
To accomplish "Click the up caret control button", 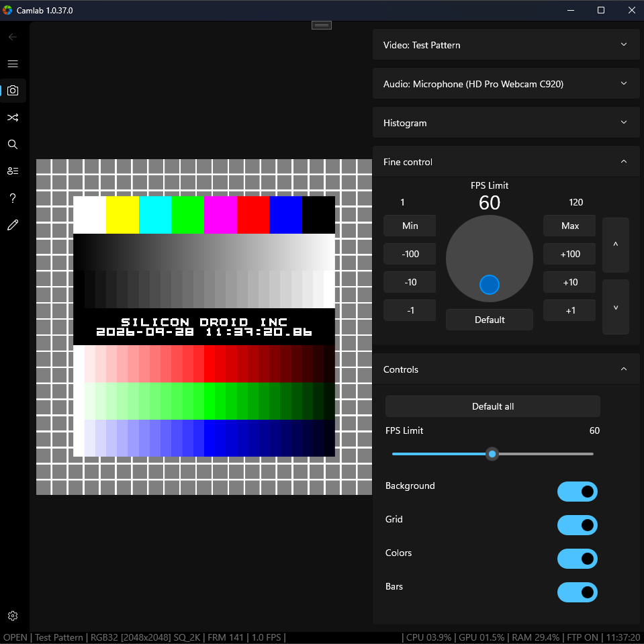I will pos(616,245).
